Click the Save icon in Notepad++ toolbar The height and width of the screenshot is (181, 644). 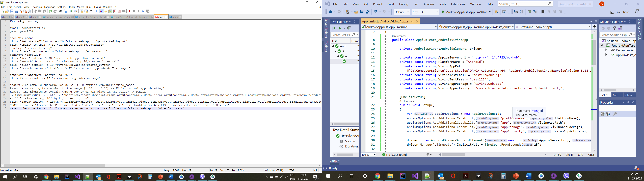point(12,11)
